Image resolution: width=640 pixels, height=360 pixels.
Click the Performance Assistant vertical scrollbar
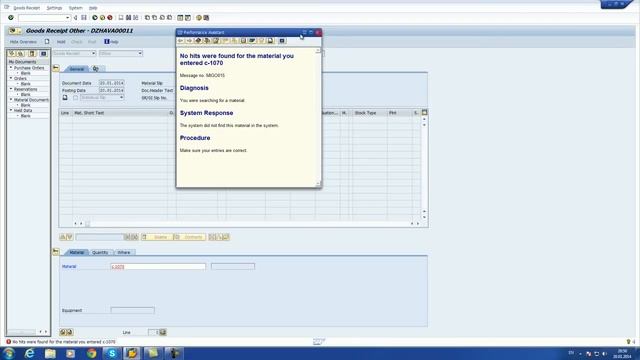point(318,117)
